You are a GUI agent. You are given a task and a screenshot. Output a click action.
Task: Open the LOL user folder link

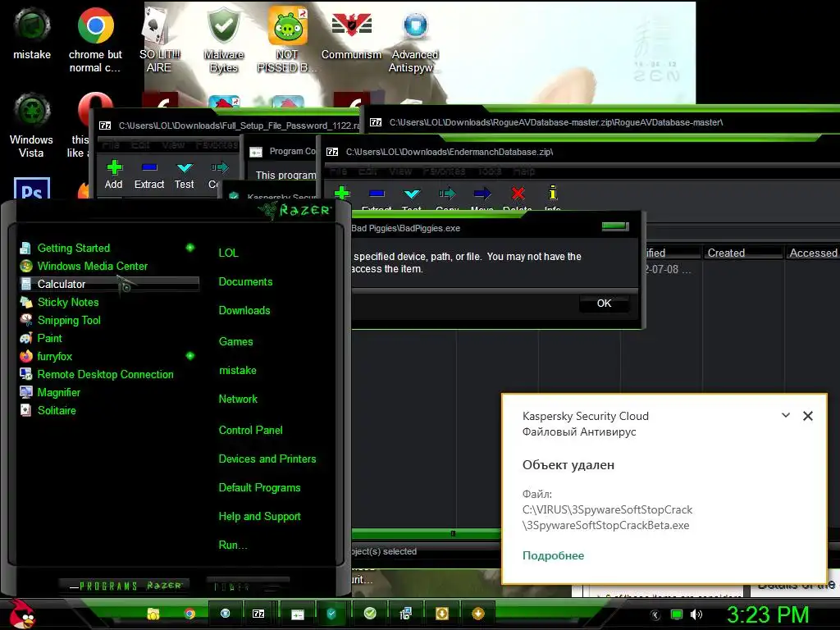228,253
